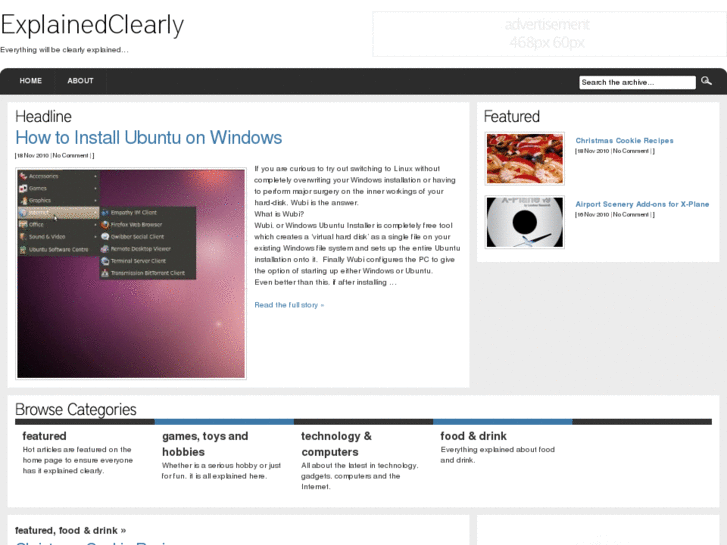Click the Christmas cookies thumbnail image

525,159
